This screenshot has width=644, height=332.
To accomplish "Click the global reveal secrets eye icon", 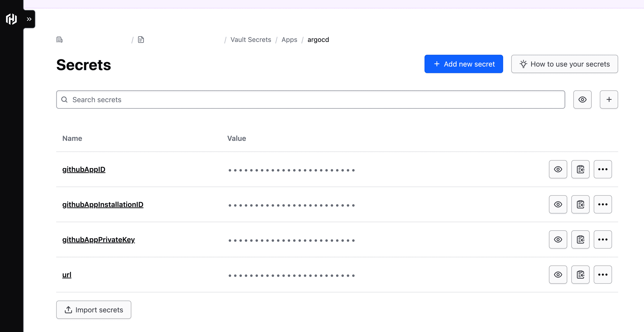I will (582, 99).
